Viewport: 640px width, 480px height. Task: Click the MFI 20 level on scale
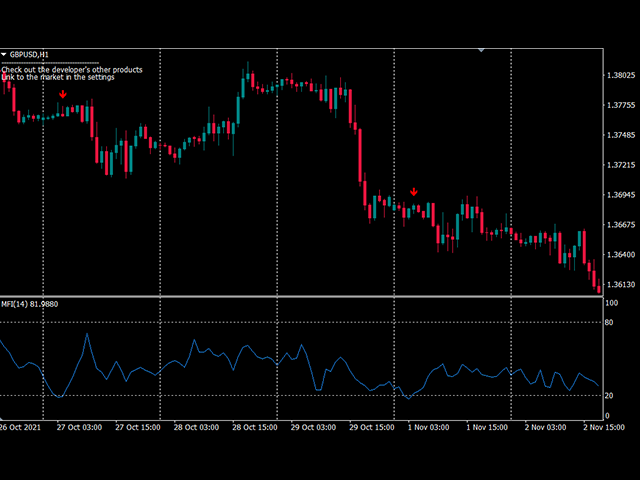pyautogui.click(x=609, y=396)
